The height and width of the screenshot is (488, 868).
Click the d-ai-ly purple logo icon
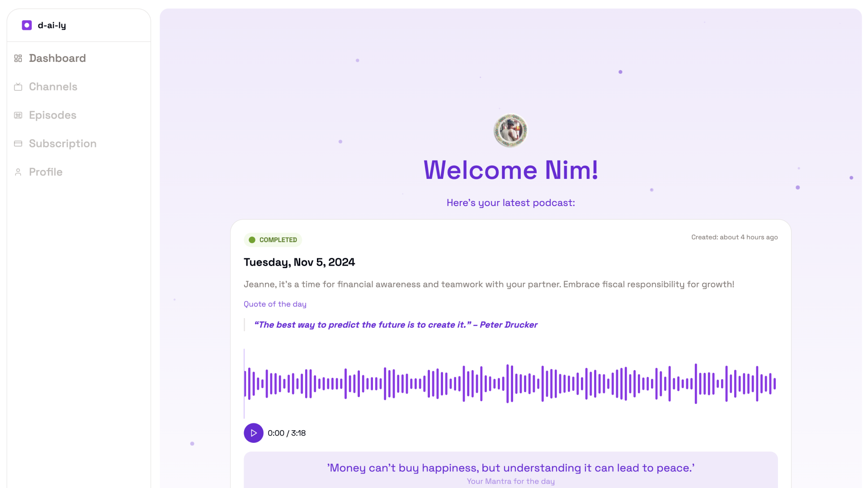tap(27, 25)
